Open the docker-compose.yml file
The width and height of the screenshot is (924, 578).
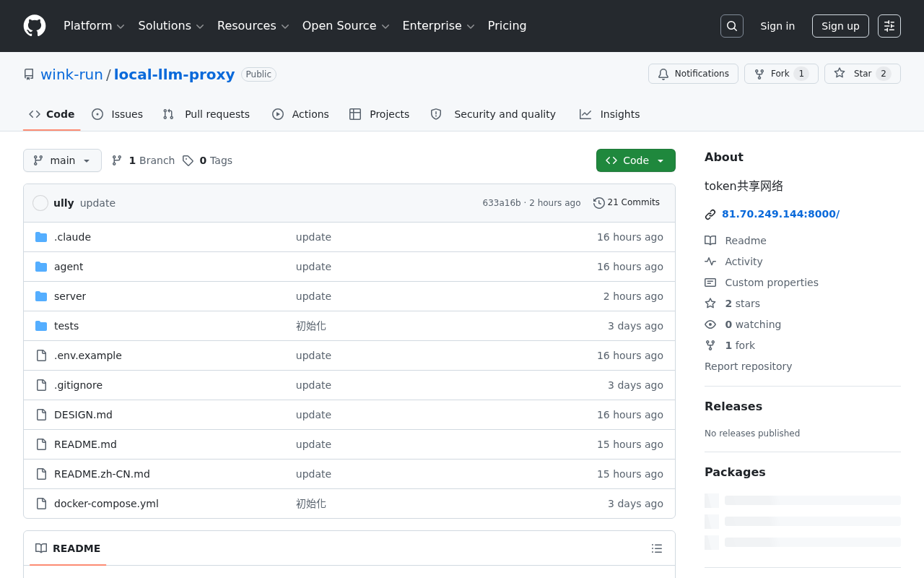(x=106, y=504)
